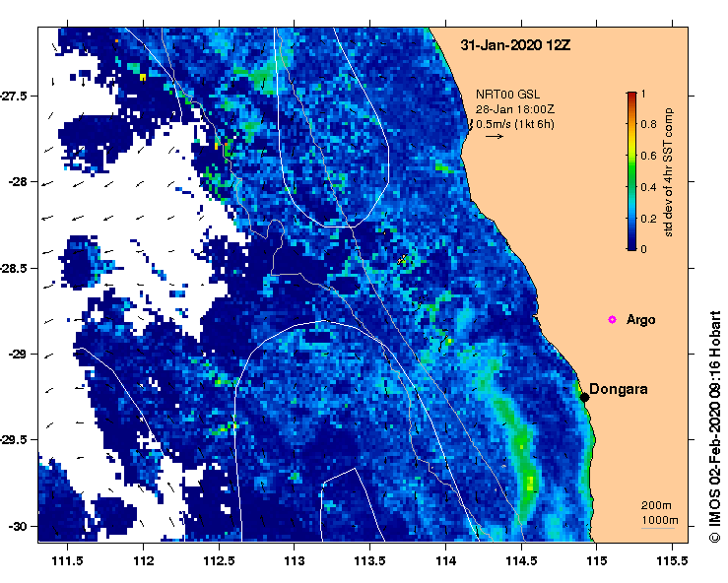Click the latitude '-29.5' axis label

pos(14,440)
